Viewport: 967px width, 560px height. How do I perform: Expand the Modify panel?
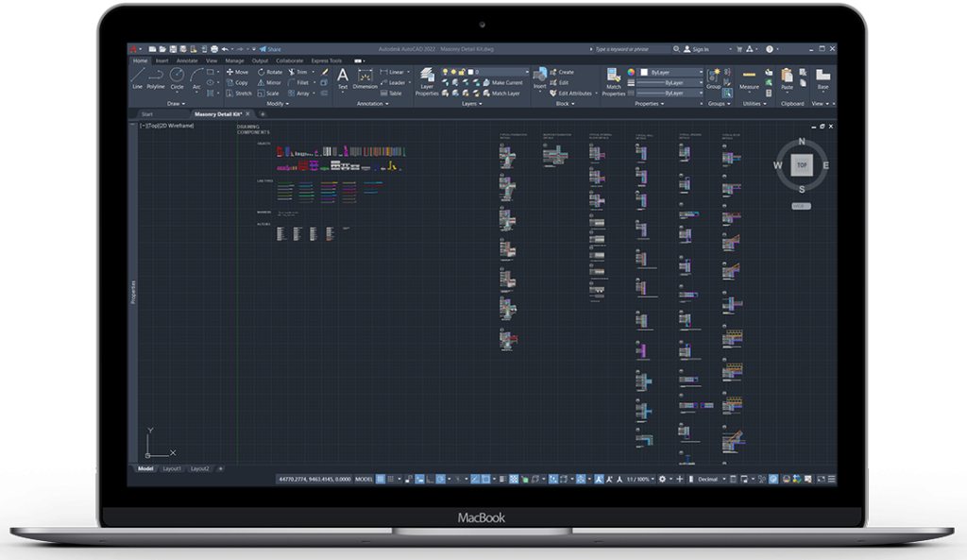coord(278,104)
